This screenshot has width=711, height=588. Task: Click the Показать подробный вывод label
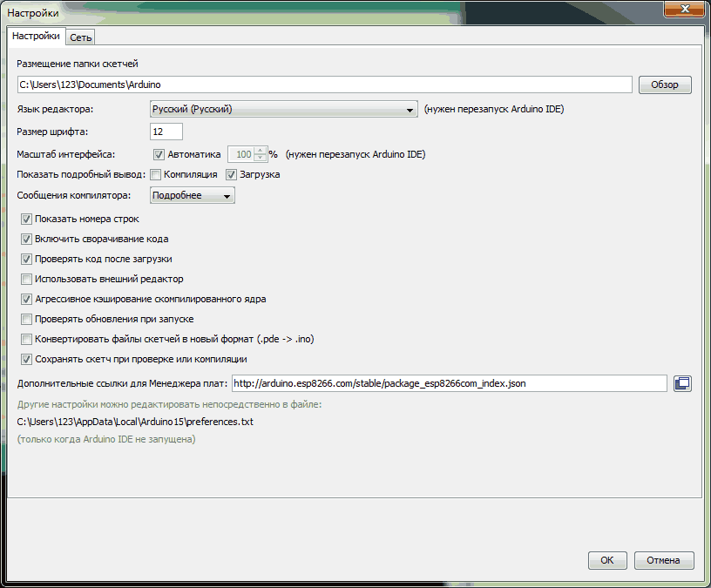tap(81, 174)
